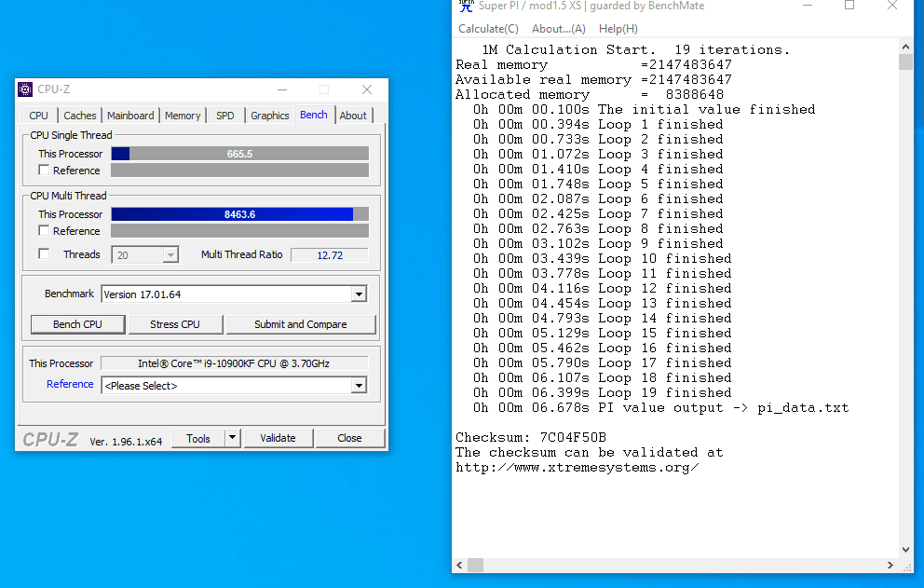Switch to the Graphics tab
924x588 pixels.
click(x=270, y=116)
